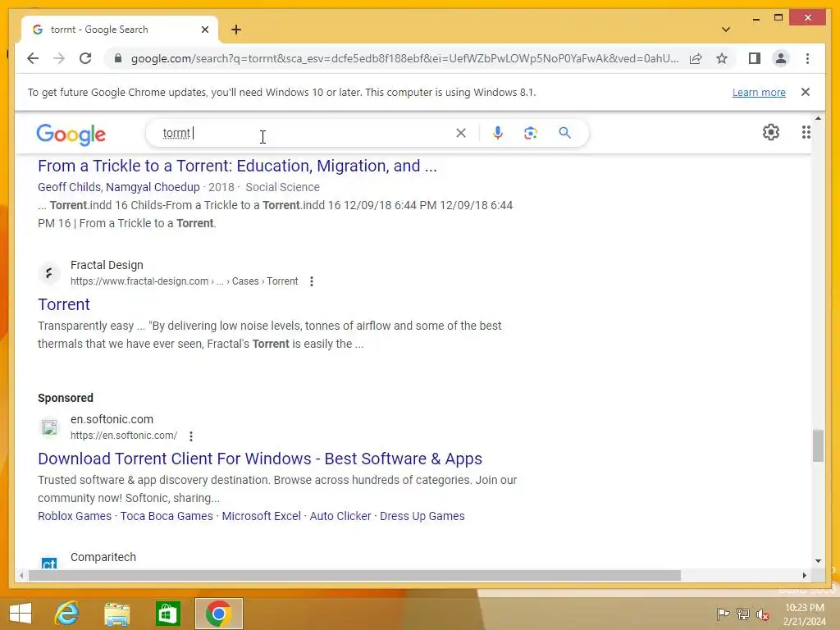
Task: Open more options for softonic ad
Action: pos(190,436)
